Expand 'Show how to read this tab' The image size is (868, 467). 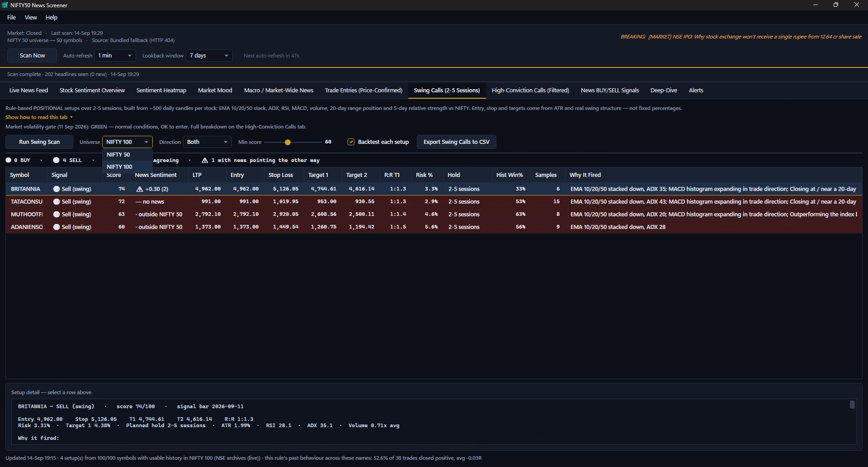39,117
